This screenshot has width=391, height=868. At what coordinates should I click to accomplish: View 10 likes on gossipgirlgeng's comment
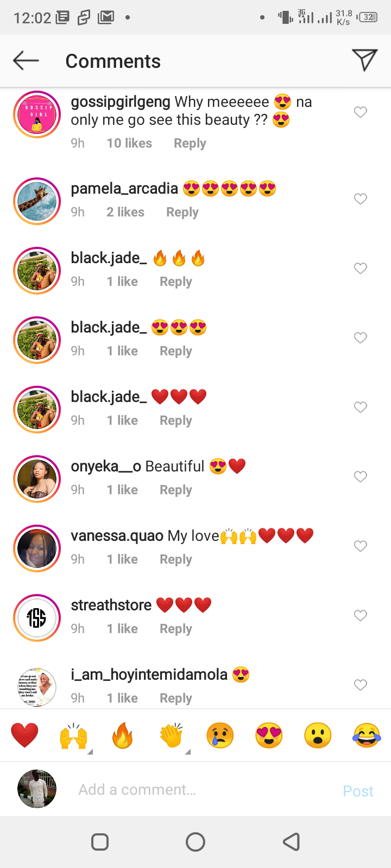coord(129,143)
